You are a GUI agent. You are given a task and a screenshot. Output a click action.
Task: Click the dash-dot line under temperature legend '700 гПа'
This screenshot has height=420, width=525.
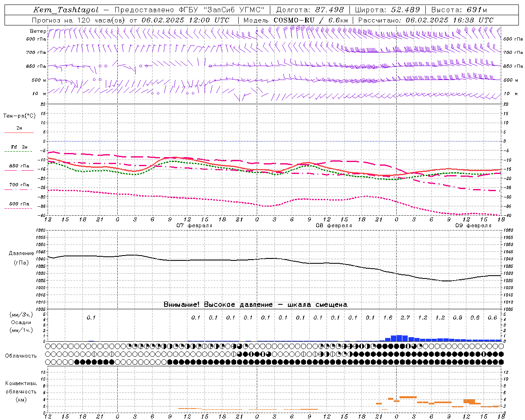tap(19, 189)
